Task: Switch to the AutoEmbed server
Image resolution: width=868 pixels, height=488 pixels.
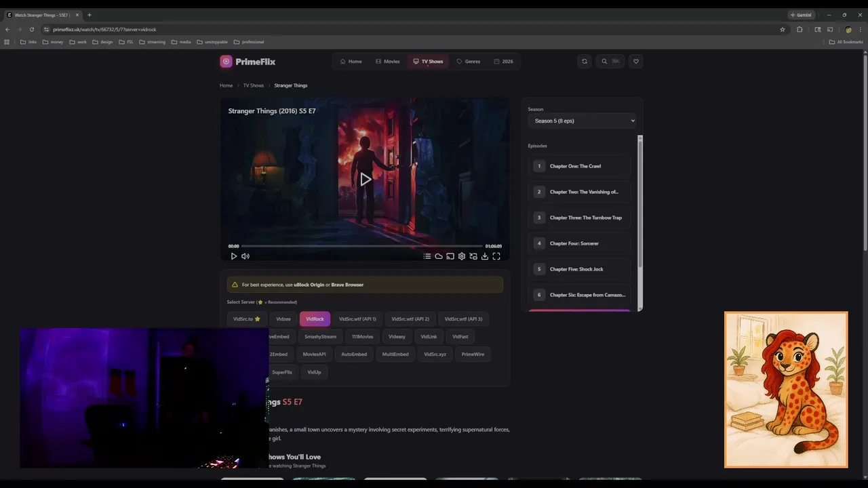Action: [x=354, y=354]
